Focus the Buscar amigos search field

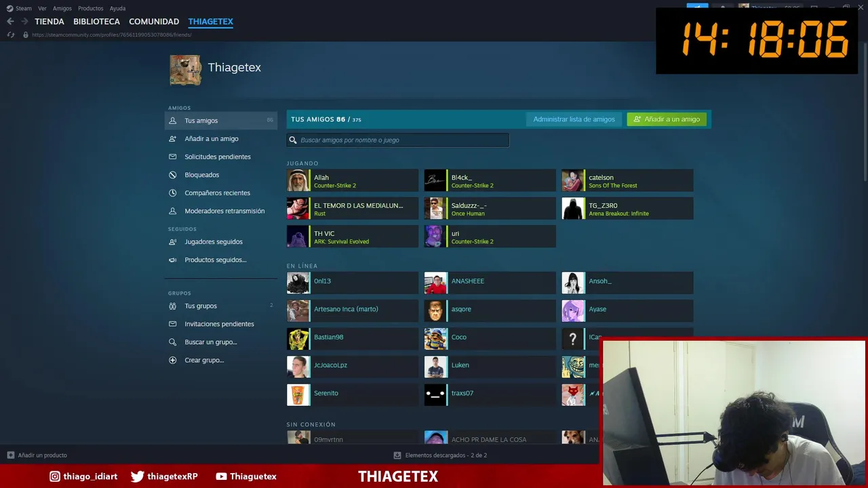397,140
